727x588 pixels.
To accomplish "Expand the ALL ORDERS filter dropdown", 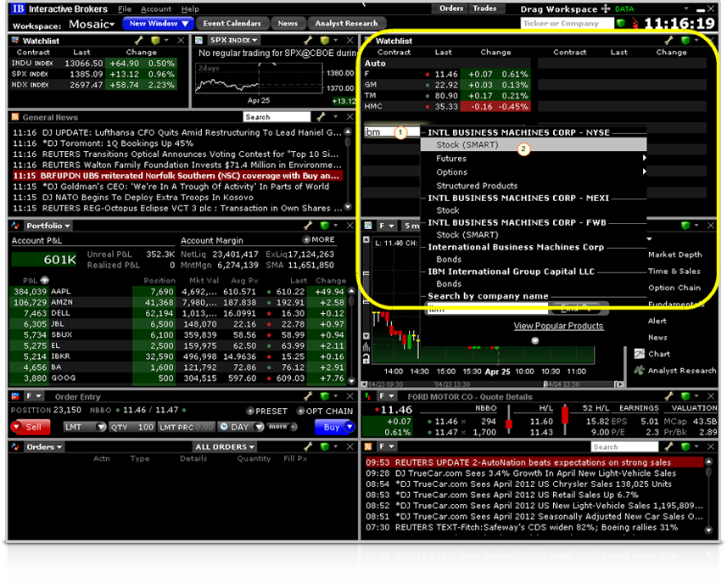I will point(225,447).
